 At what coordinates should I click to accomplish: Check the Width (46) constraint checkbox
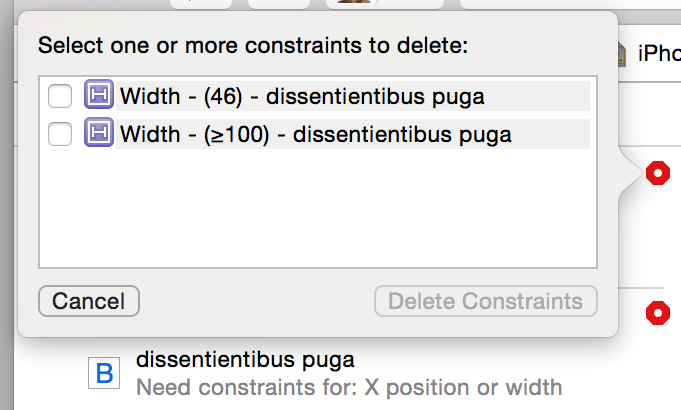(60, 97)
